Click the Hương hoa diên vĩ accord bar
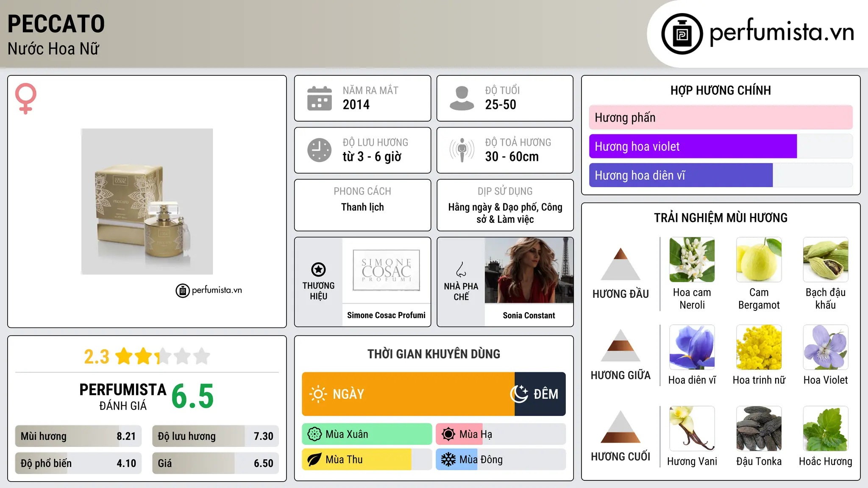The height and width of the screenshot is (488, 868). tap(721, 175)
